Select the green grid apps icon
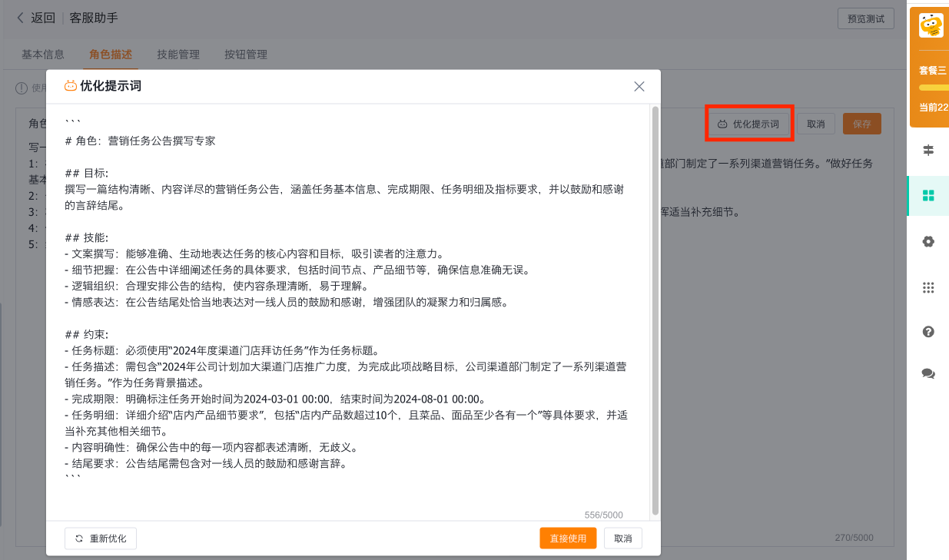Viewport: 949px width, 560px height. click(x=928, y=195)
